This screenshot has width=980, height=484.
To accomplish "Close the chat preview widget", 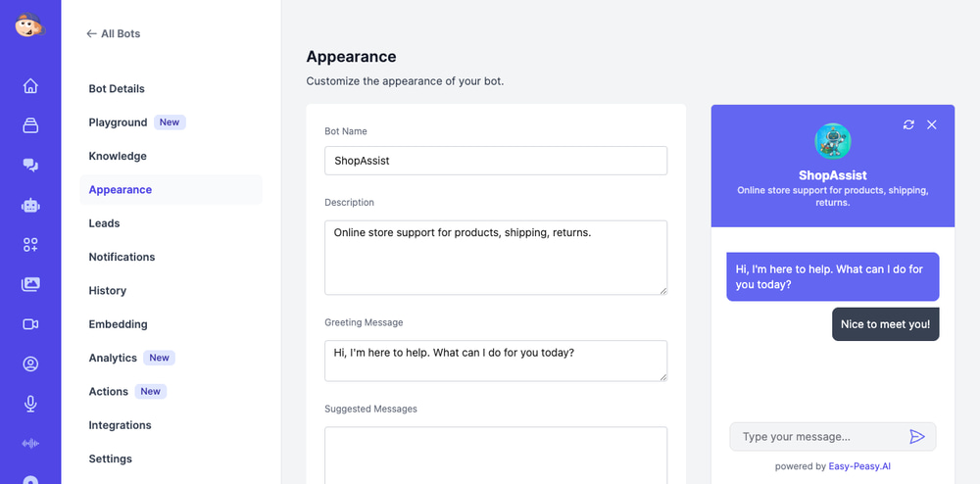I will (x=932, y=124).
